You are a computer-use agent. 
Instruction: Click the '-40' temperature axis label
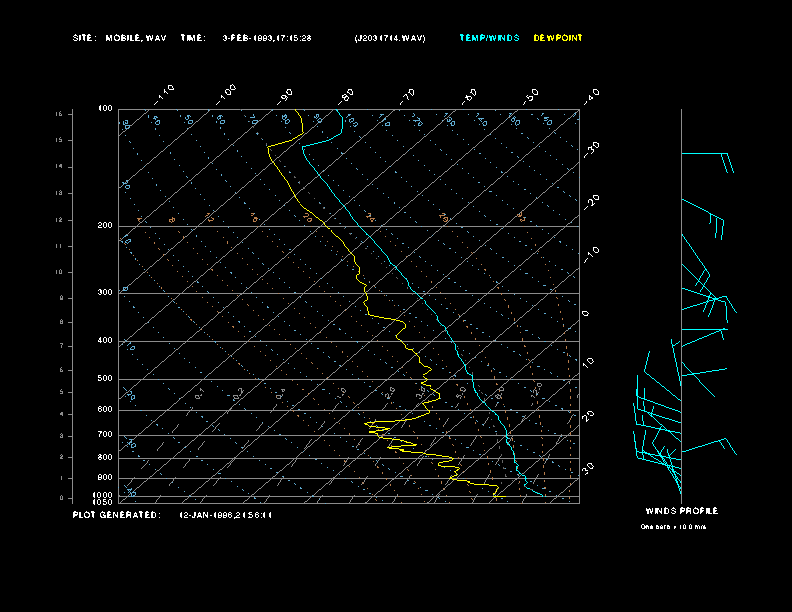click(x=591, y=96)
